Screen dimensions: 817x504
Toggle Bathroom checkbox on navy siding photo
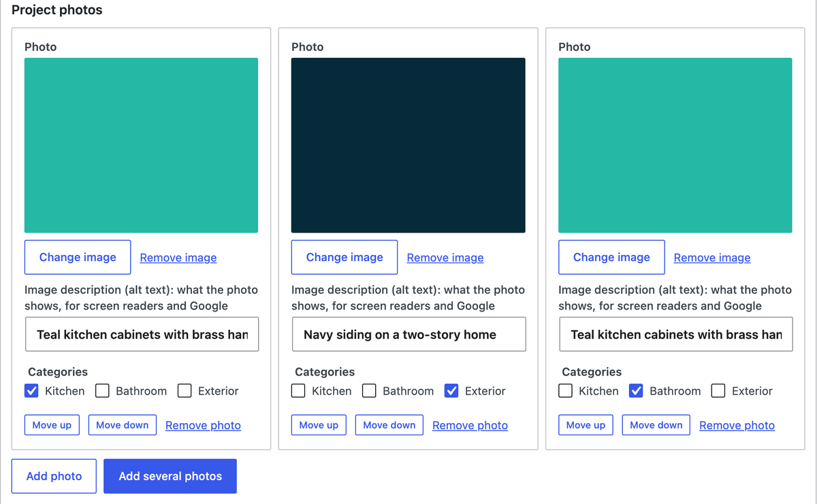[369, 390]
